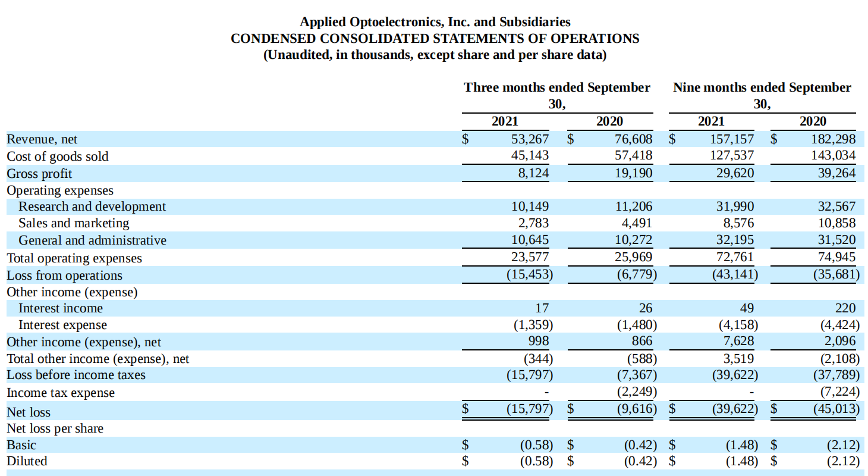The image size is (868, 476).
Task: Select the "Total other income (expense), net" label
Action: point(98,359)
